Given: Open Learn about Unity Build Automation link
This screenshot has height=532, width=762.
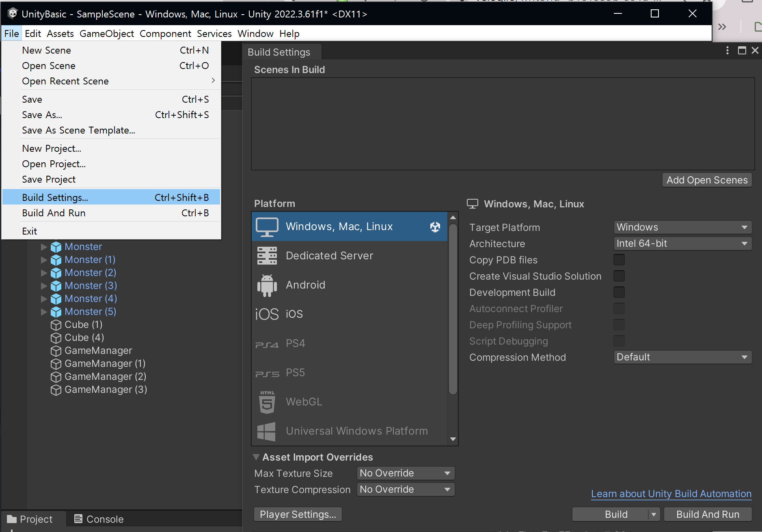Looking at the screenshot, I should point(671,494).
